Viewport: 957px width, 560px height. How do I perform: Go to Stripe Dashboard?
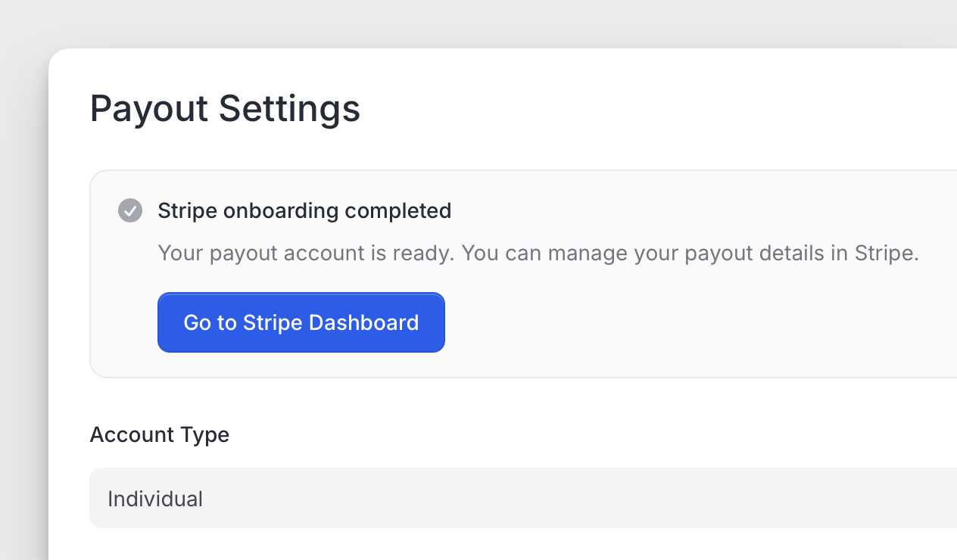(301, 322)
